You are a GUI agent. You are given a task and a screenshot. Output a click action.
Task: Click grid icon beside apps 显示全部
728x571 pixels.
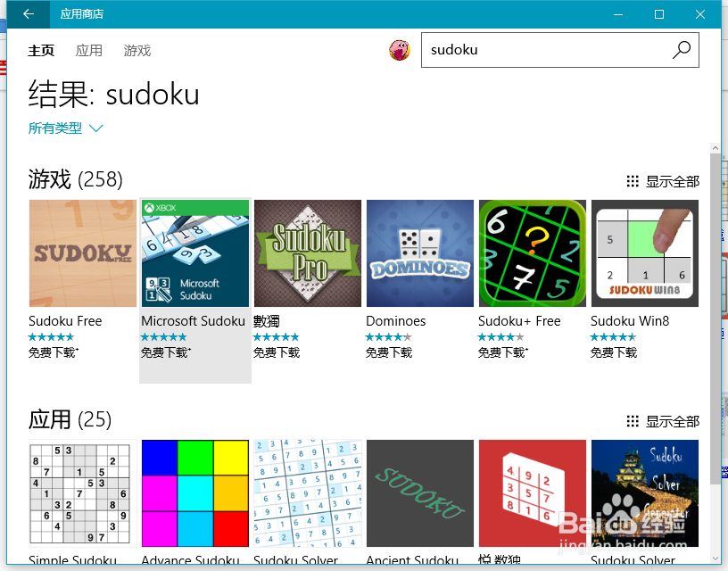click(x=633, y=421)
